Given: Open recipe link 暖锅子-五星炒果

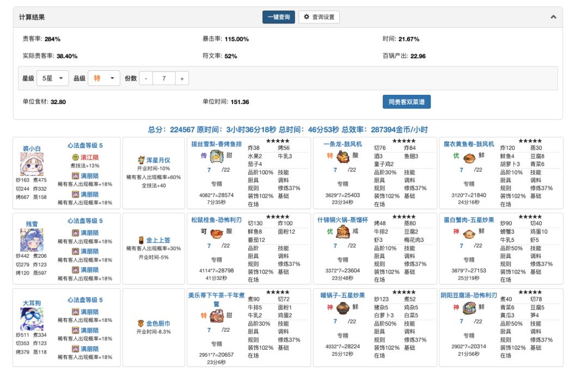Looking at the screenshot, I should 343,295.
